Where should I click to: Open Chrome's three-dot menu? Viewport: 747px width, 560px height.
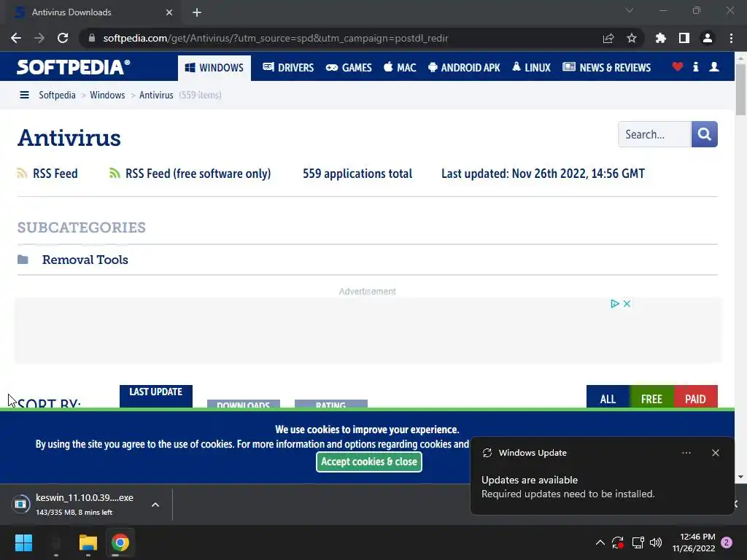tap(731, 38)
